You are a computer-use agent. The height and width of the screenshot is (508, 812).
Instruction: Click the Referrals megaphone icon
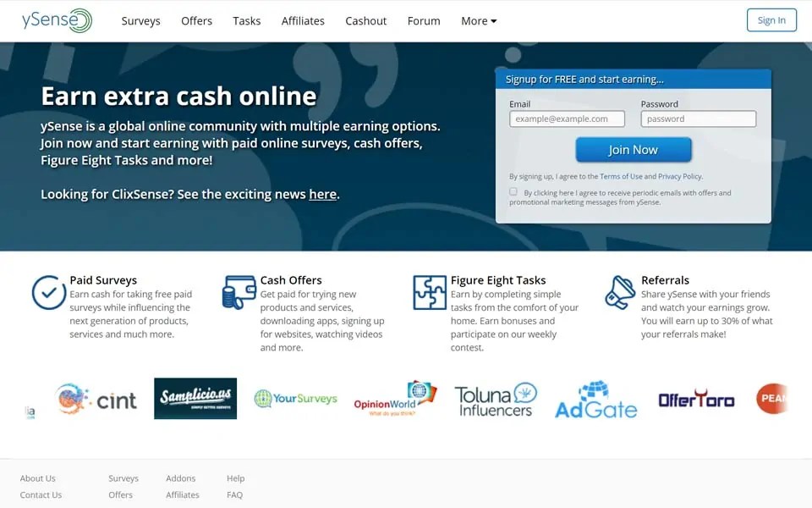click(620, 290)
